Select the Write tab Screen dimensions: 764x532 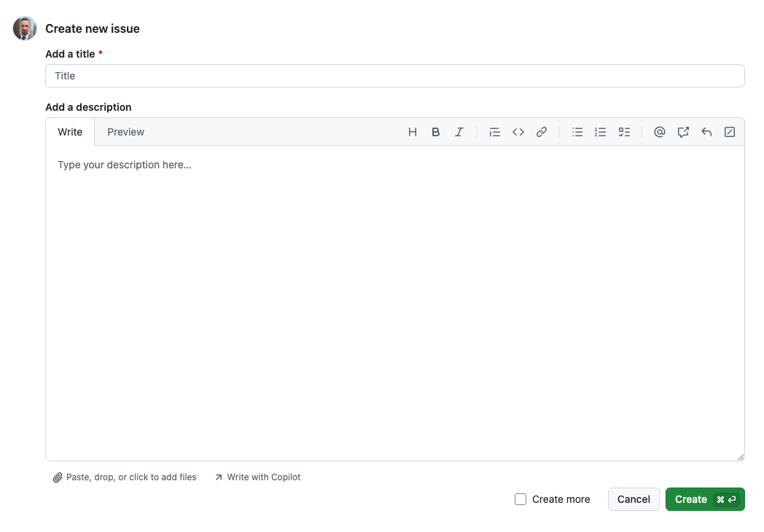click(70, 132)
